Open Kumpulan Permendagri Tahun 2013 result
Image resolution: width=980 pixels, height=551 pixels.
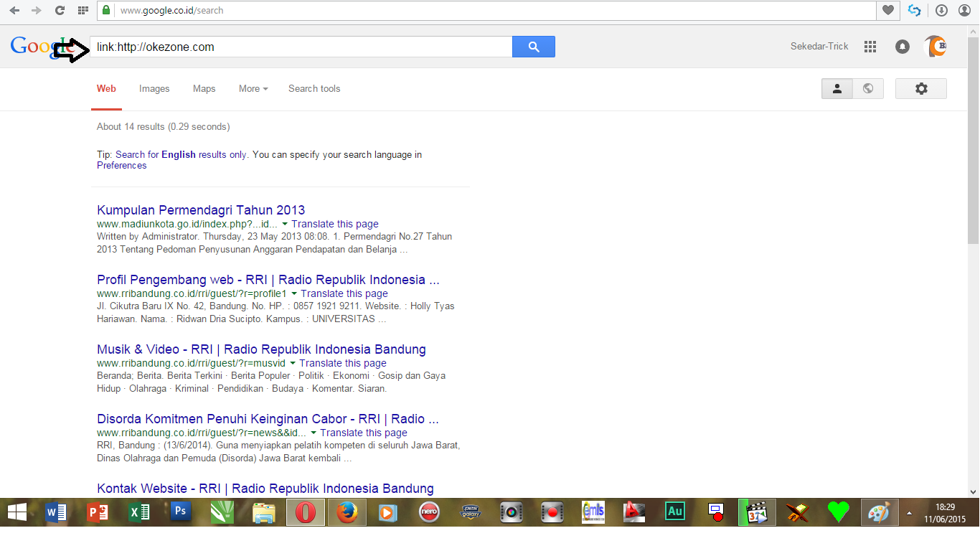point(201,210)
